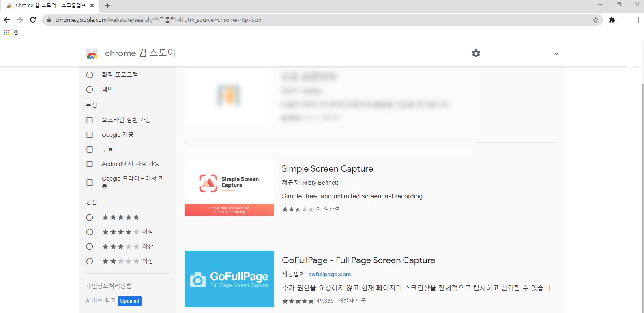Screen dimensions: 644x313
Task: Open the Extensions puzzle icon
Action: [612, 20]
